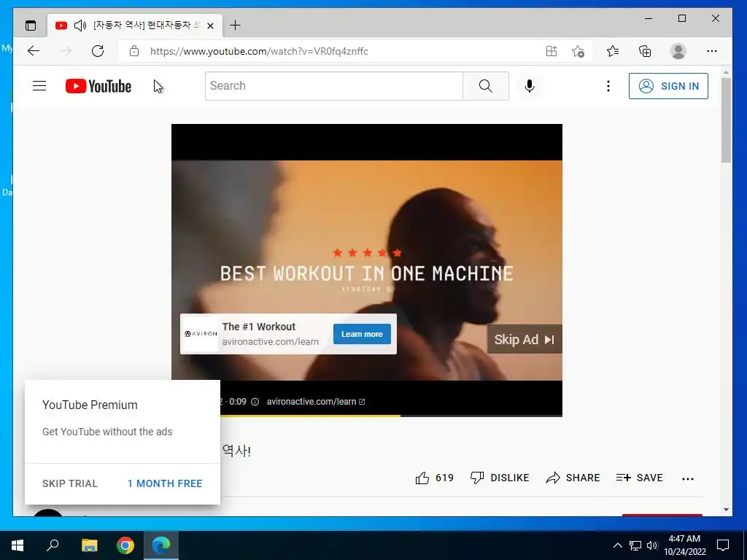747x560 pixels.
Task: Skip the ad with Skip Ad button
Action: click(x=524, y=339)
